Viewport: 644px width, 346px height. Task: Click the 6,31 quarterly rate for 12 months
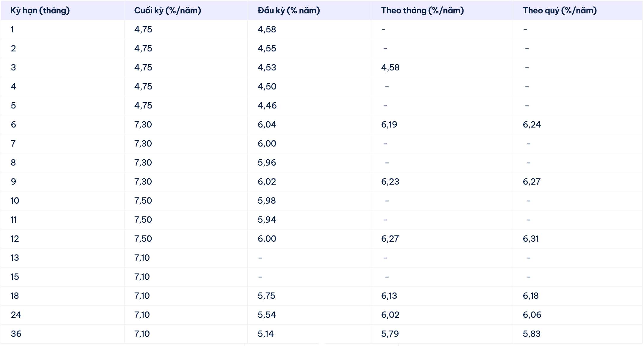tap(531, 239)
